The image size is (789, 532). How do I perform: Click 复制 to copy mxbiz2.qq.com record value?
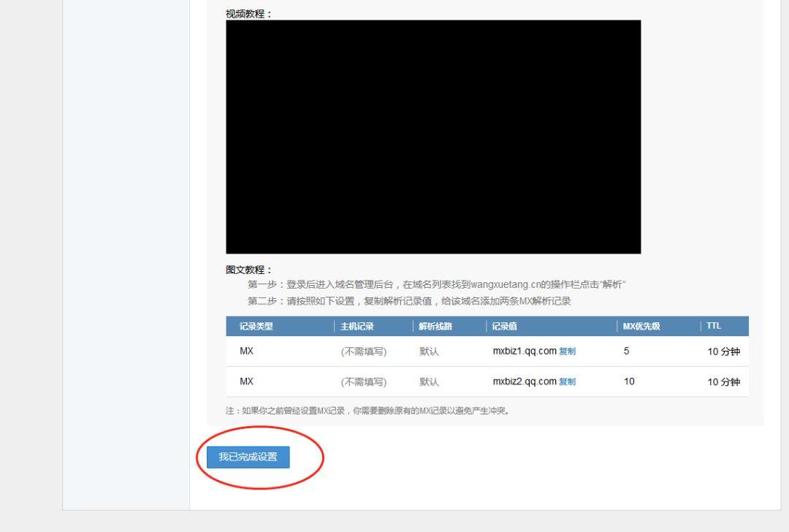tap(568, 381)
